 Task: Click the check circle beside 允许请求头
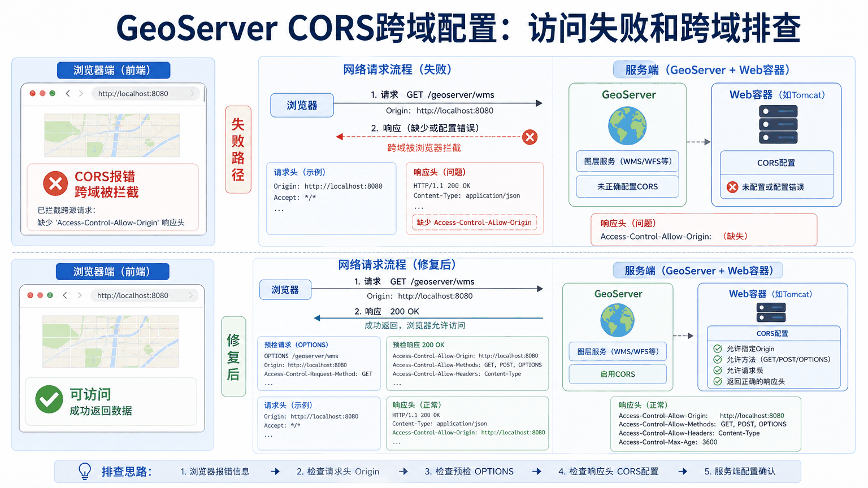(718, 370)
